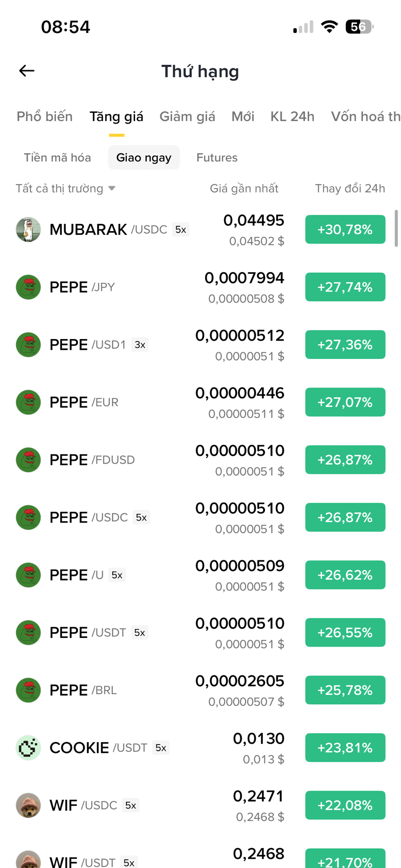Switch to the KL 24h tab
Screen dimensions: 401x868
[x=293, y=117]
